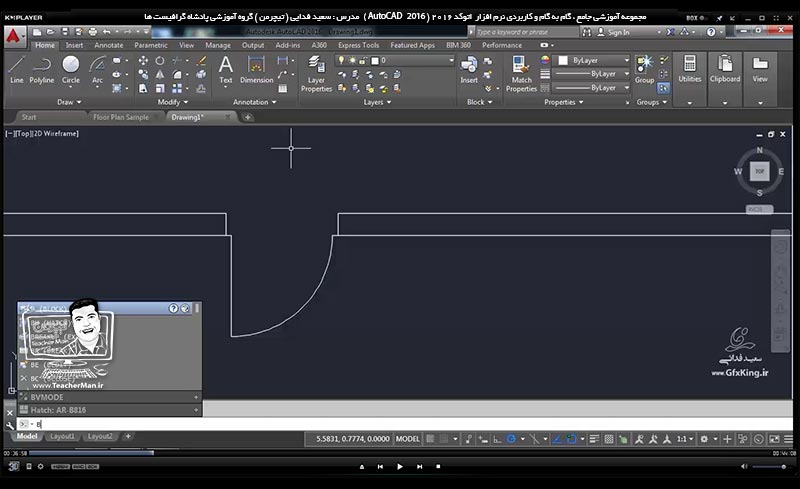This screenshot has height=489, width=800.
Task: Open the View panel in ribbon
Action: pos(760,79)
